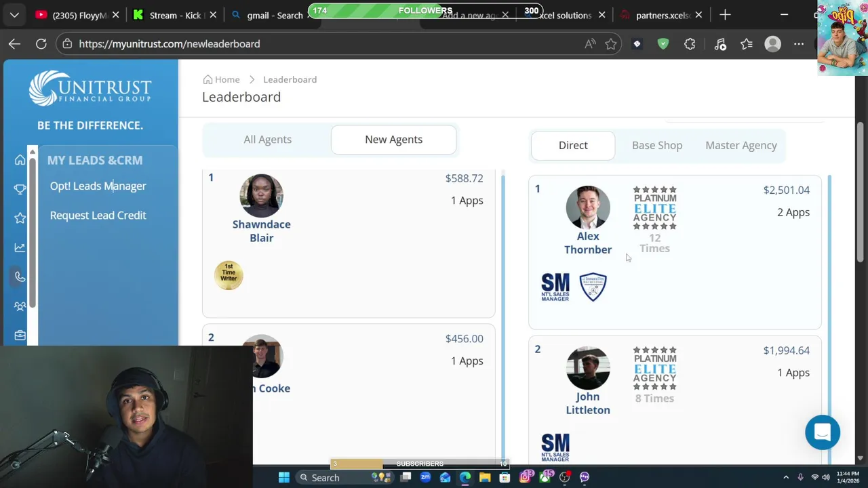Open the browser Extensions puzzle icon
868x488 pixels.
tap(690, 44)
